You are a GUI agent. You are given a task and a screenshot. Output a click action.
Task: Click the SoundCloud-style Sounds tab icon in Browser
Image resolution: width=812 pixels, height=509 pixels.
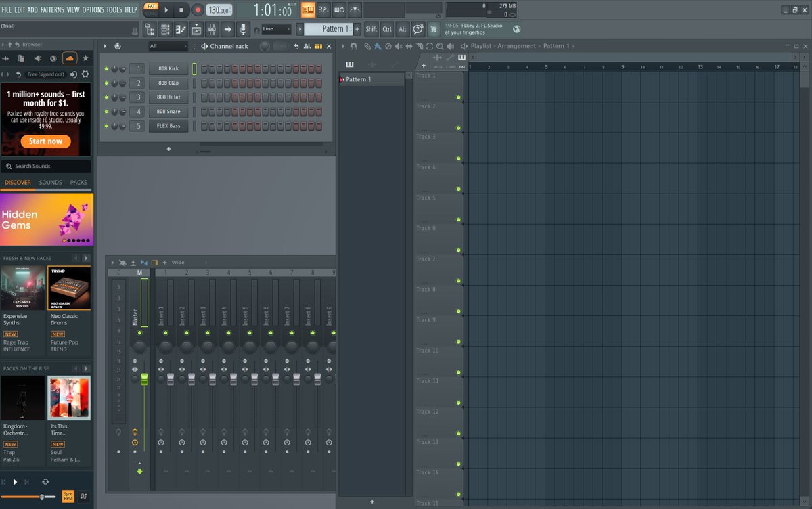coord(70,58)
